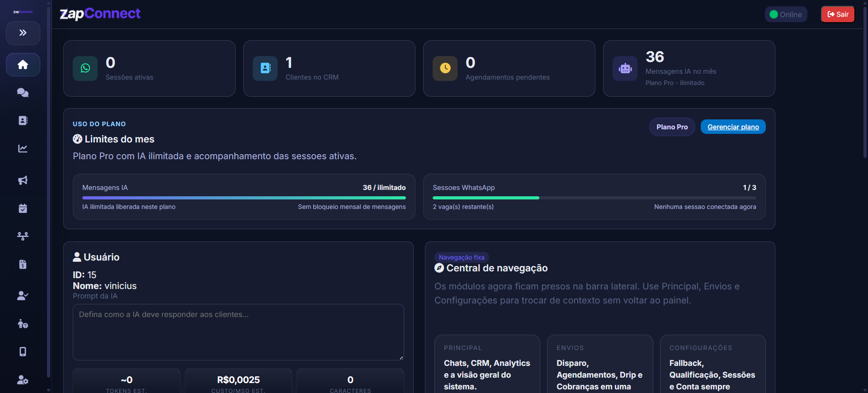The image size is (868, 393).
Task: Open the user-gear Conta sidebar icon
Action: 23,380
